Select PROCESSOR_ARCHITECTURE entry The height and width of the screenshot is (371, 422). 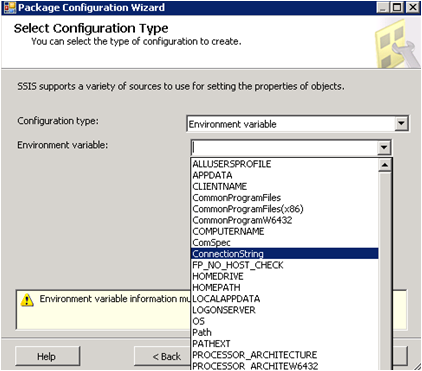pos(285,355)
